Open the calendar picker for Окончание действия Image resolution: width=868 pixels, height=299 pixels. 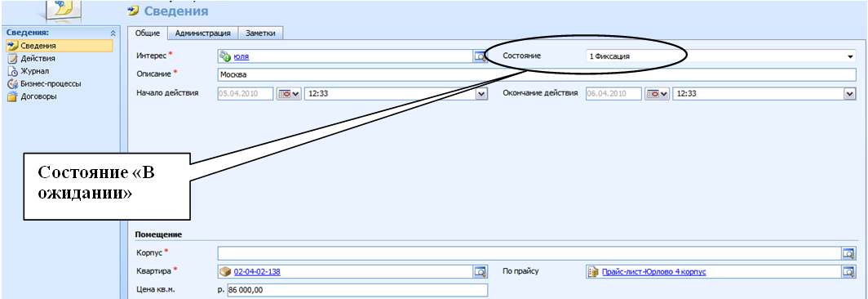coord(657,94)
